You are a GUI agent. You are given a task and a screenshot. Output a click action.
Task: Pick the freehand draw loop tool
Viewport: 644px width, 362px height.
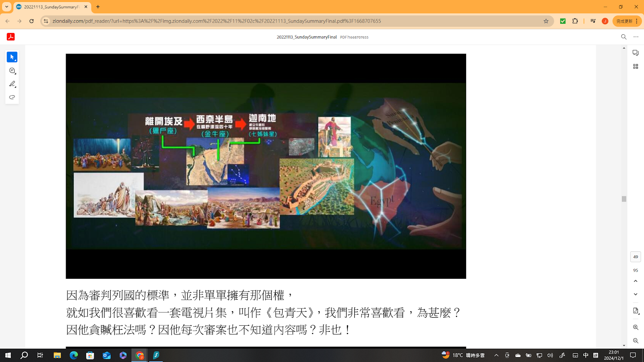[x=12, y=97]
